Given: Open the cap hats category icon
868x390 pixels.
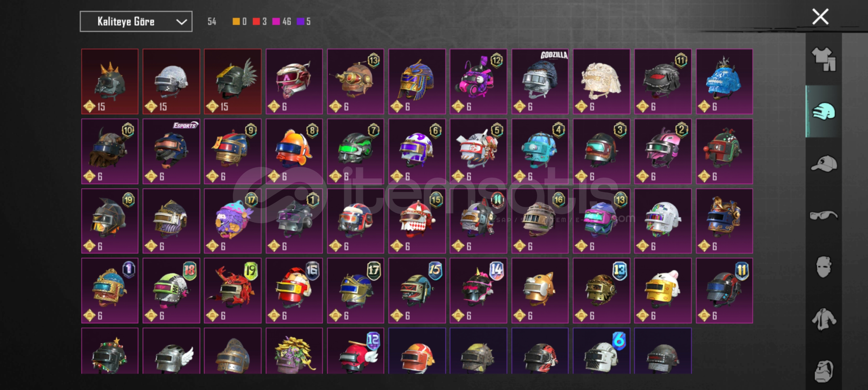Looking at the screenshot, I should click(824, 164).
